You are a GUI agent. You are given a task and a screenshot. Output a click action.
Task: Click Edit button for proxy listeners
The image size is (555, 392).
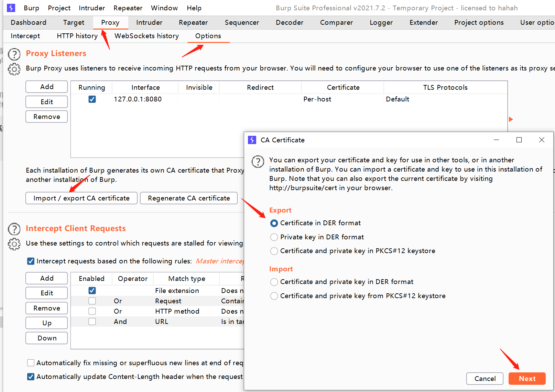pos(46,102)
